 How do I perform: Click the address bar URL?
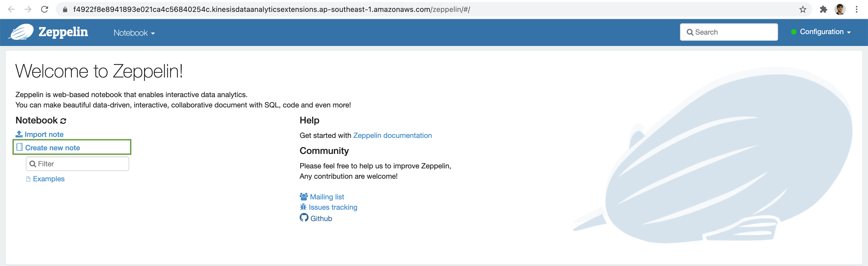pyautogui.click(x=271, y=10)
